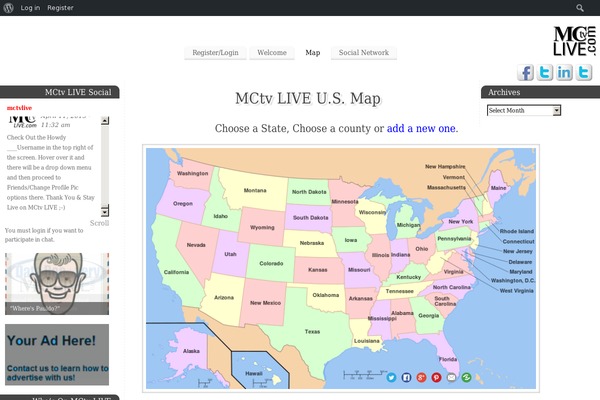
Task: Choose California on the map
Action: pyautogui.click(x=176, y=272)
